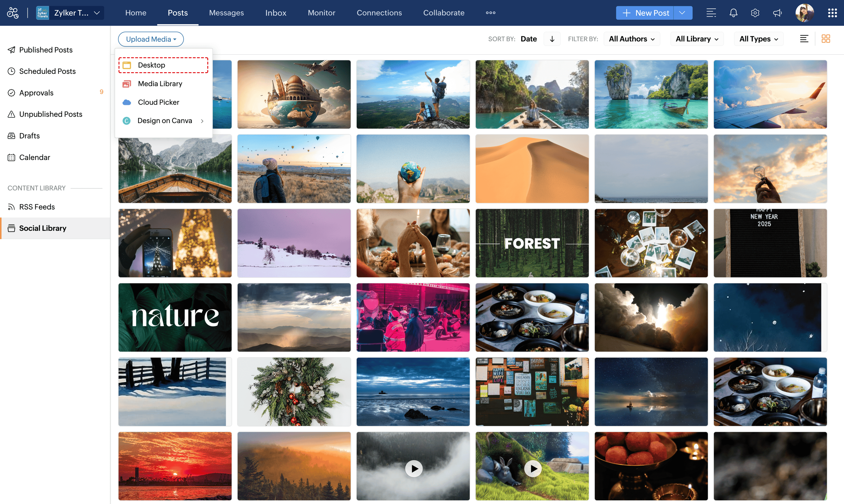Screen dimensions: 844x504
Task: Open the globe with landmarks thumbnail
Action: click(x=294, y=94)
